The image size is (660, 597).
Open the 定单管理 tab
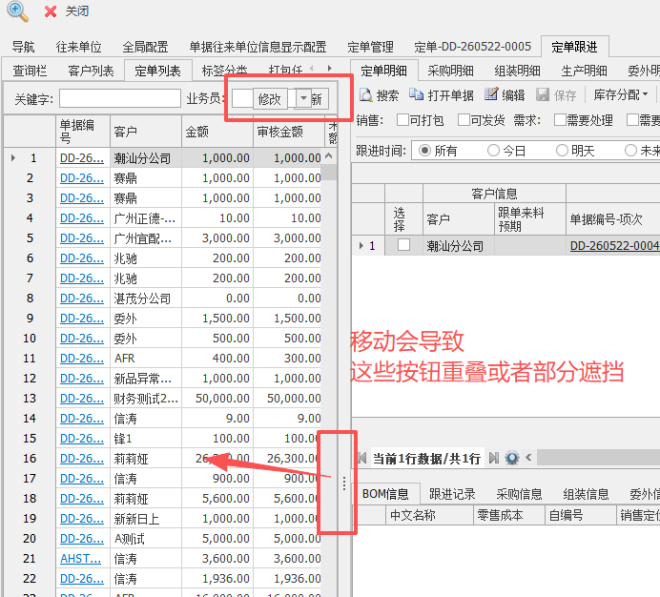tap(370, 47)
